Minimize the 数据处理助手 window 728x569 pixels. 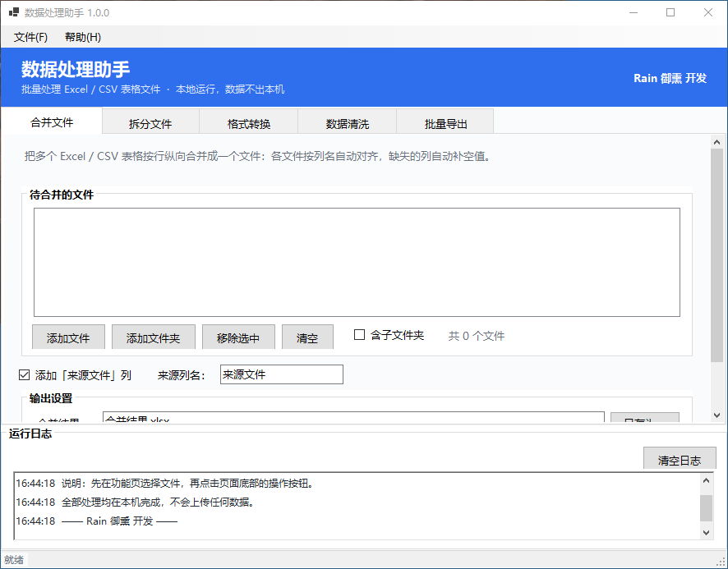pyautogui.click(x=634, y=12)
